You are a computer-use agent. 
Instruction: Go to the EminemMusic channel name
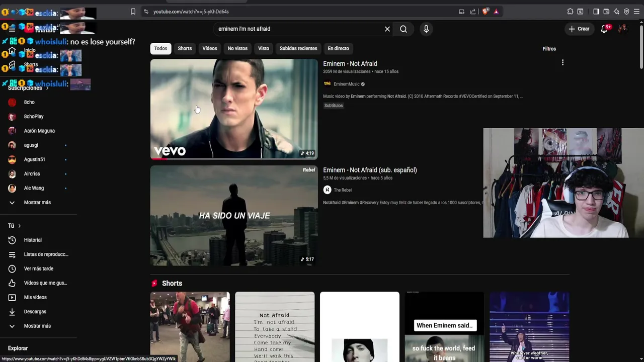pos(347,84)
